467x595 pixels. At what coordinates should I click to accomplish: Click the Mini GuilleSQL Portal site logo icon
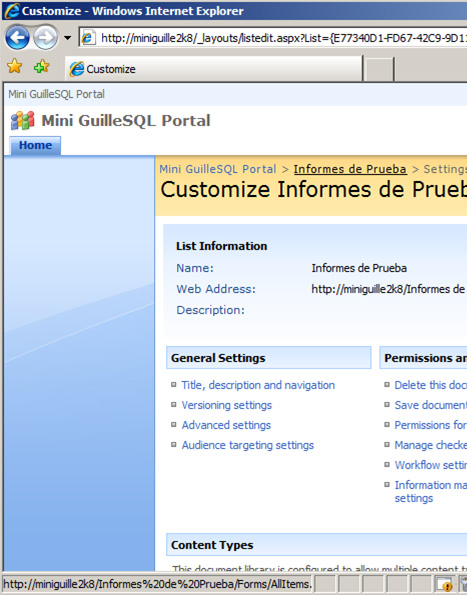click(23, 121)
